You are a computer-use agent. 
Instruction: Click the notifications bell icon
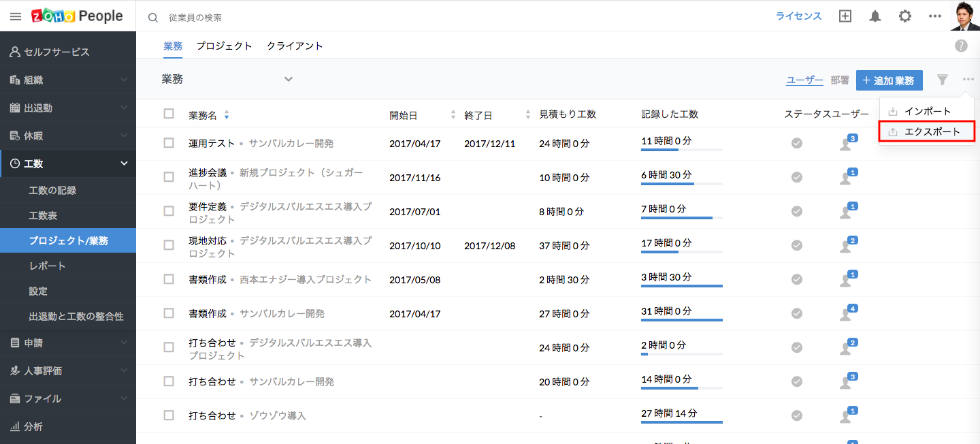(875, 16)
